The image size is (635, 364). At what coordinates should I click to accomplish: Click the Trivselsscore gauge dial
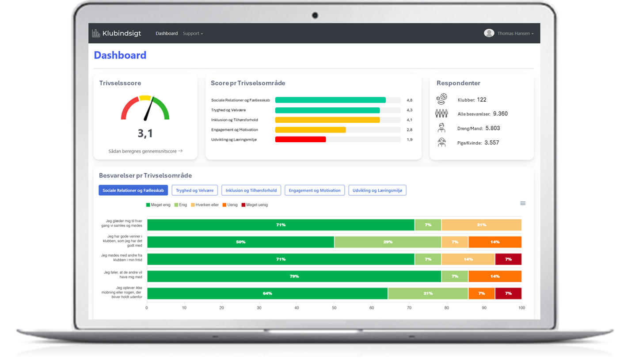[145, 108]
